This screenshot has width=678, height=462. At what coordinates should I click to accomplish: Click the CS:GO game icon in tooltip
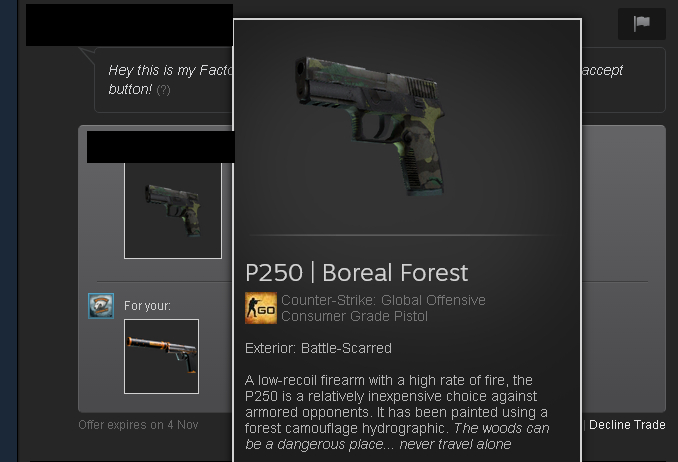click(261, 308)
